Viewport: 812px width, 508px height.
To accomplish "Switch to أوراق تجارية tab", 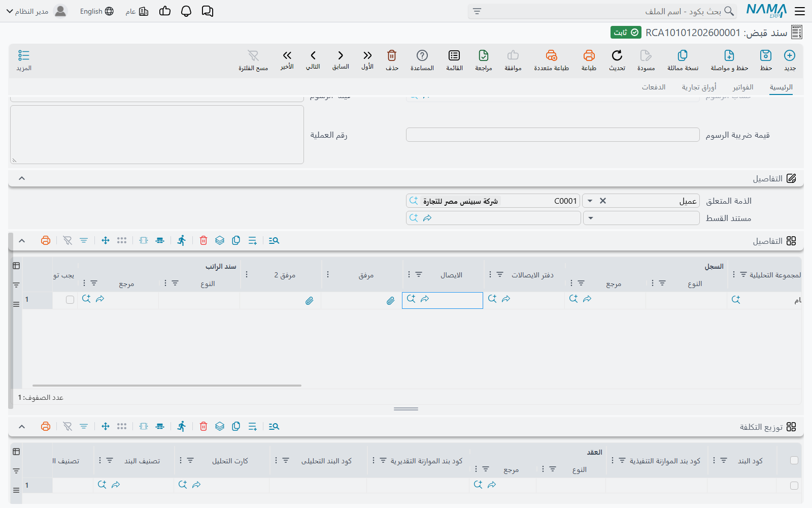I will click(699, 87).
